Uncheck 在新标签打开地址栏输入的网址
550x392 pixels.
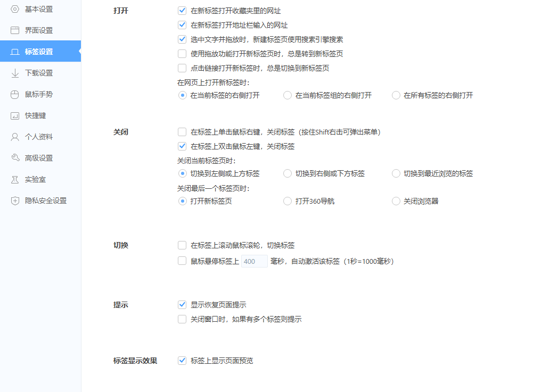click(182, 25)
